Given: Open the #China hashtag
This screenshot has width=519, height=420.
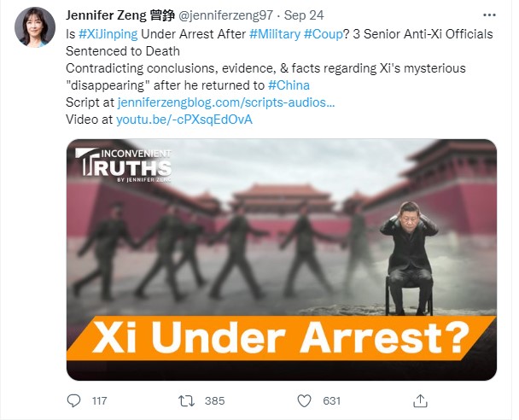Looking at the screenshot, I should [289, 85].
